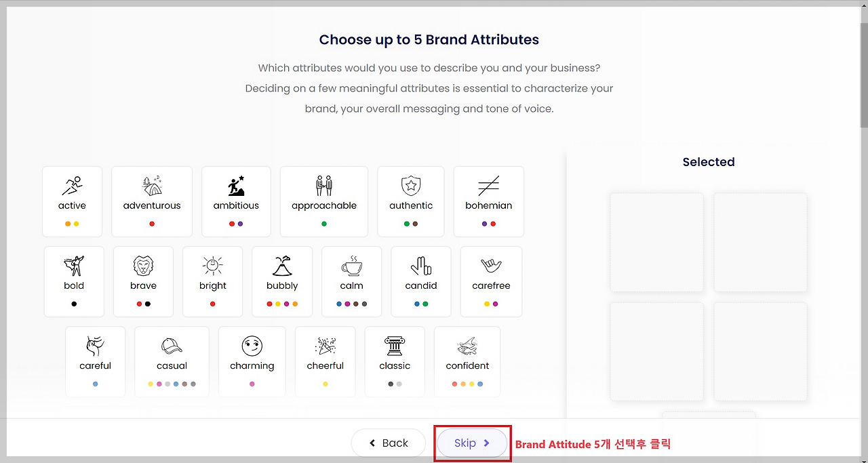Viewport: 868px width, 463px height.
Task: Click the "carefree" label text
Action: coord(491,285)
